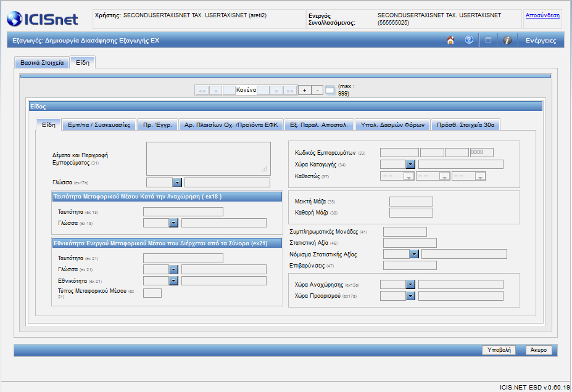The width and height of the screenshot is (572, 392).
Task: Open Γλώσσα (ex 21) dropdown arrow
Action: [x=173, y=269]
